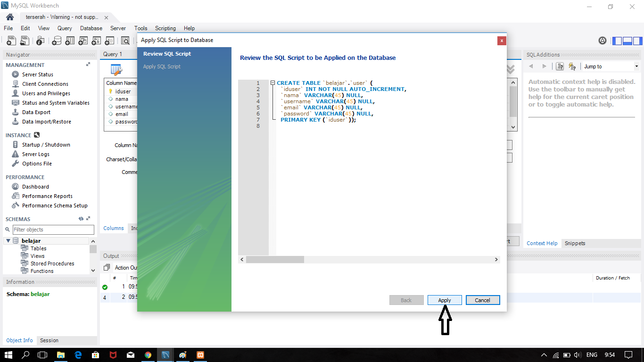Open a SQL script file from toolbar
Image resolution: width=644 pixels, height=362 pixels.
pyautogui.click(x=24, y=41)
